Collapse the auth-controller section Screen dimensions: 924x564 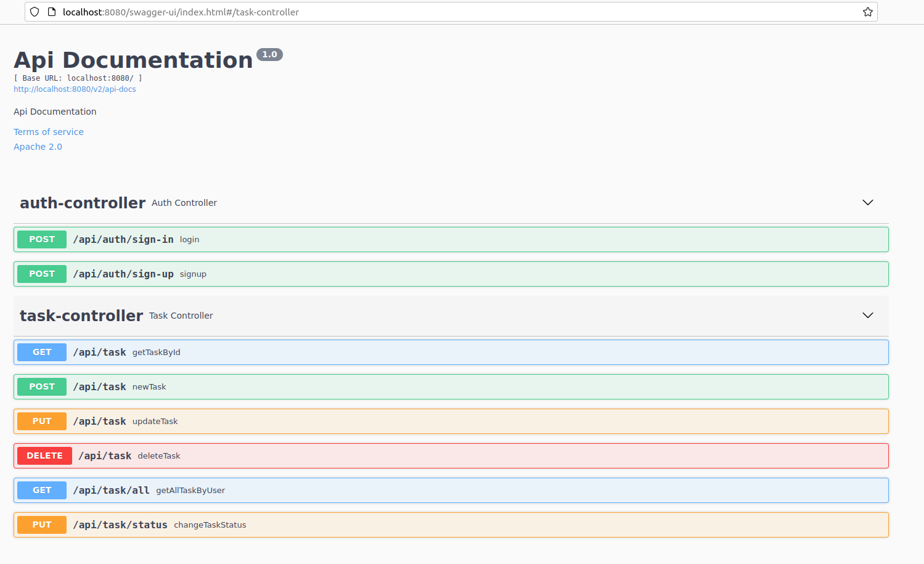tap(867, 202)
